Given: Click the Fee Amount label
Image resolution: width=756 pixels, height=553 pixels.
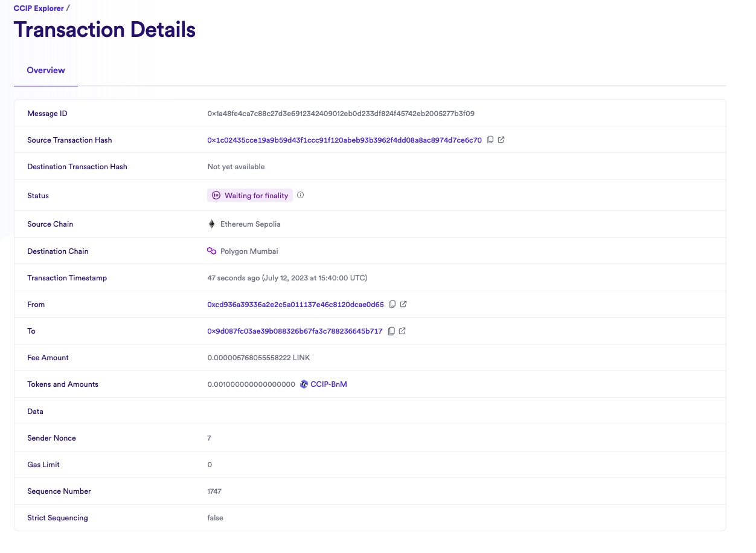Looking at the screenshot, I should (x=48, y=358).
